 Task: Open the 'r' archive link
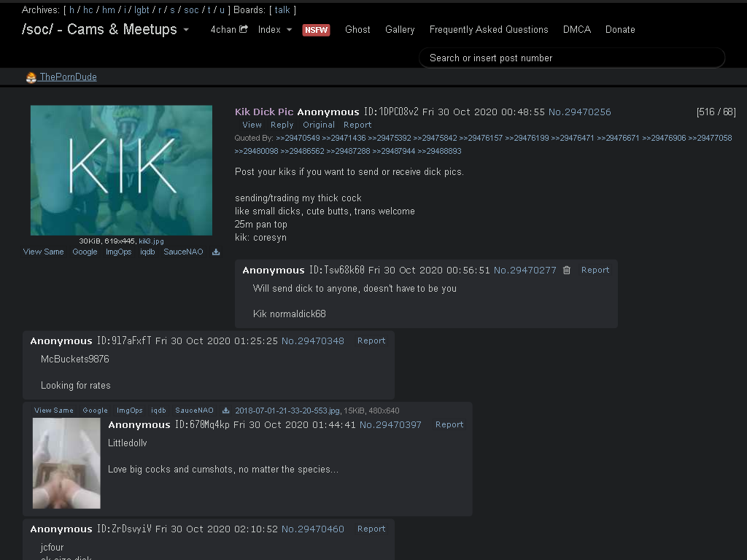point(160,9)
